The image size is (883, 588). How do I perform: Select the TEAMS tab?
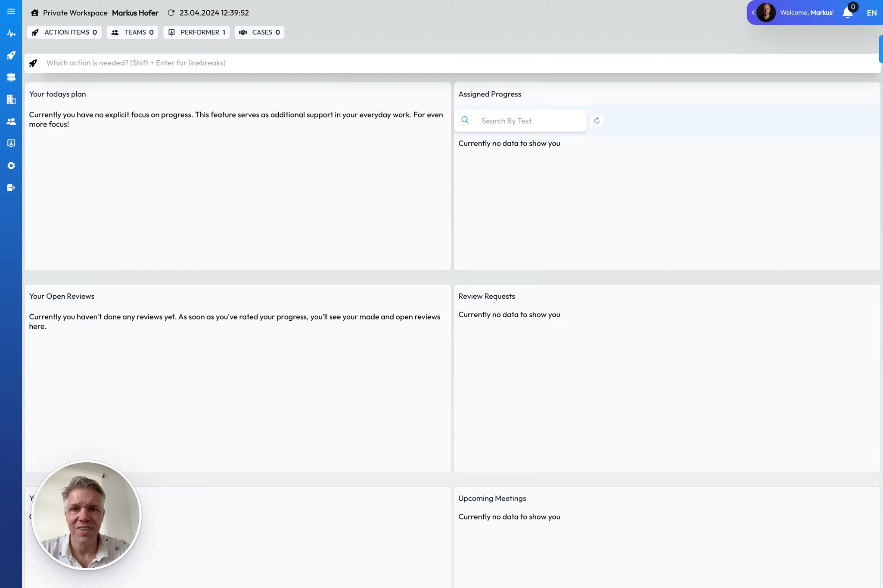132,32
